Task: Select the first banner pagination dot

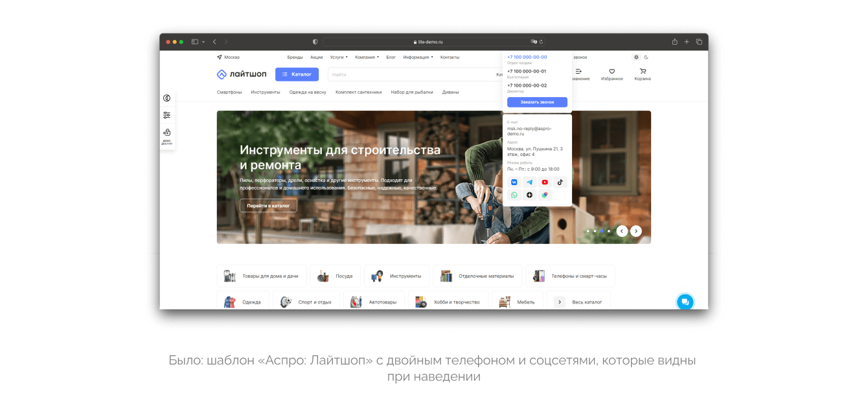Action: point(588,231)
